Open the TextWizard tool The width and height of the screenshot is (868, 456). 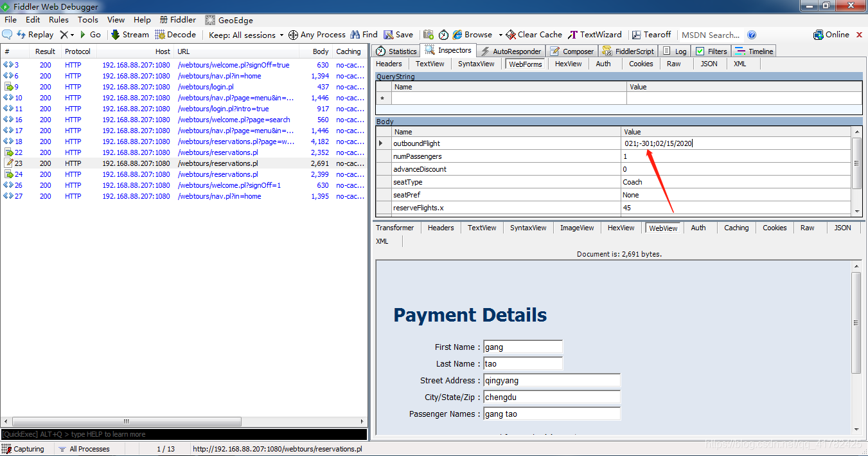(x=594, y=35)
